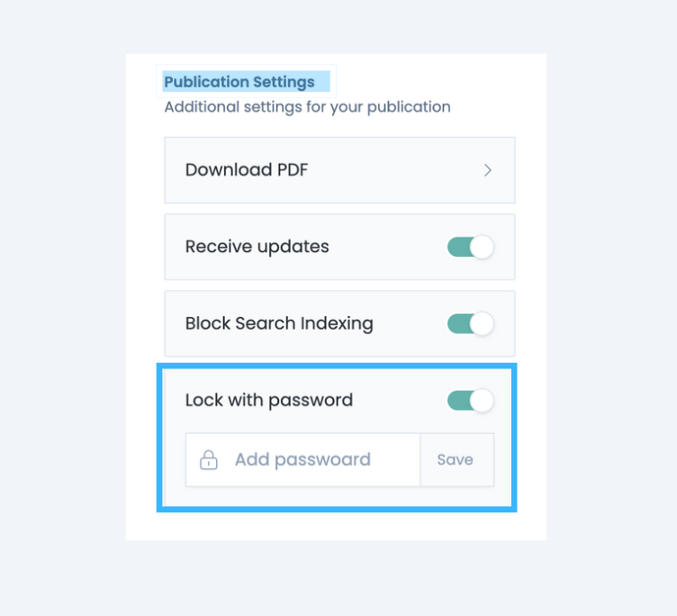Select the subtitle 'Additional settings for your publication'

307,106
